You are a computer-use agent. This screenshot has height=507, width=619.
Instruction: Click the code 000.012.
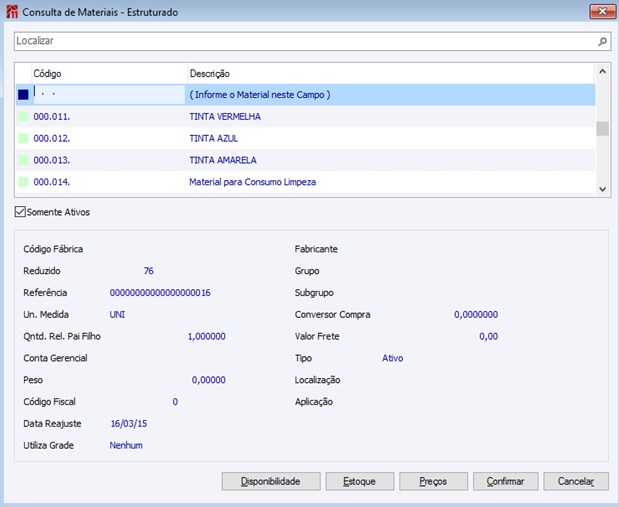(52, 138)
